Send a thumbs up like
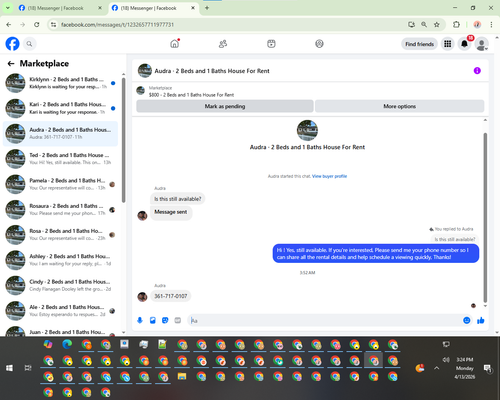This screenshot has width=500, height=400. [x=481, y=320]
